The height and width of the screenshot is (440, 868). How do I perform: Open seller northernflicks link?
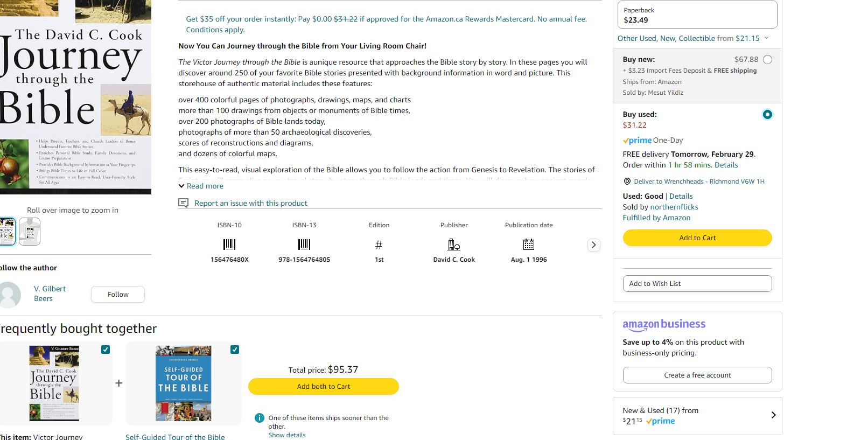point(674,207)
